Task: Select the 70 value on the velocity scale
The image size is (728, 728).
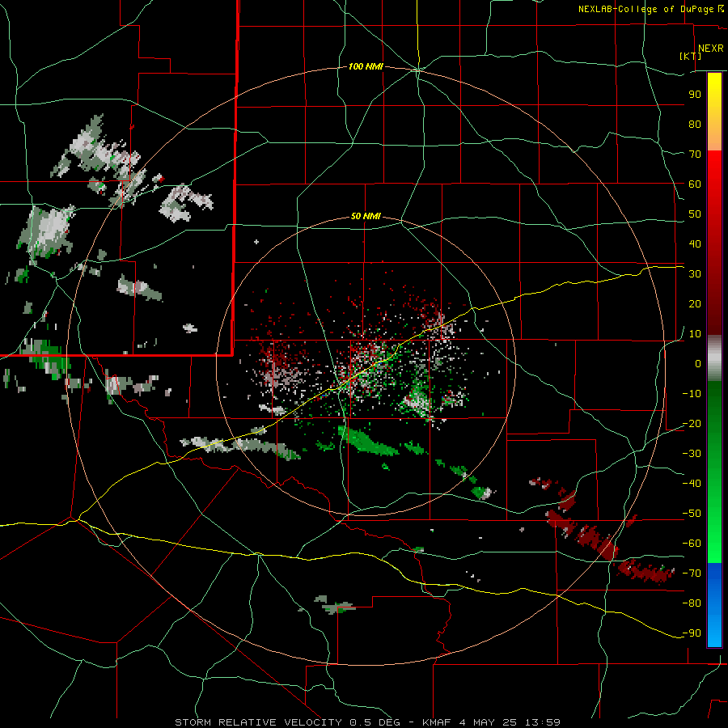Action: pyautogui.click(x=695, y=154)
